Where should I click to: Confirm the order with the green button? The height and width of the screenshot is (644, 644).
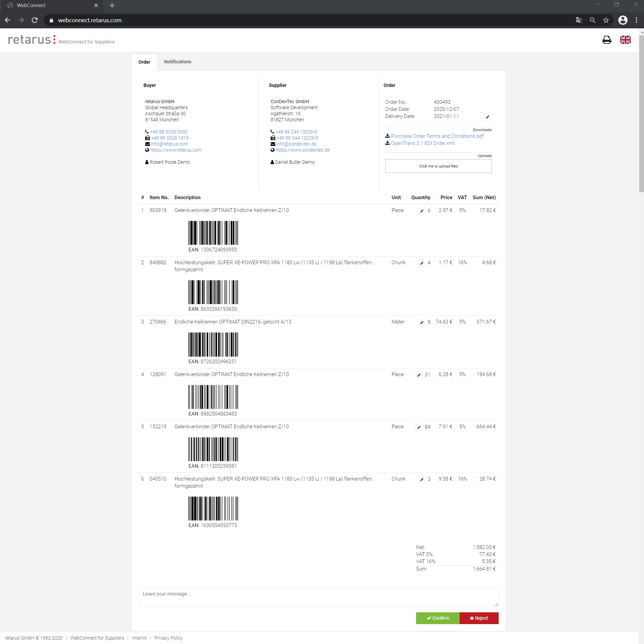tap(438, 618)
